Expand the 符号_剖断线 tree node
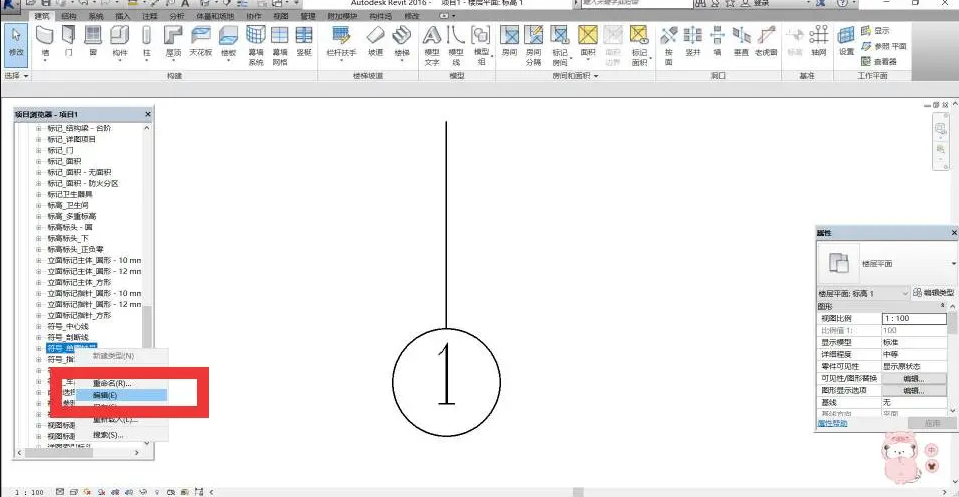The width and height of the screenshot is (959, 497). [39, 337]
